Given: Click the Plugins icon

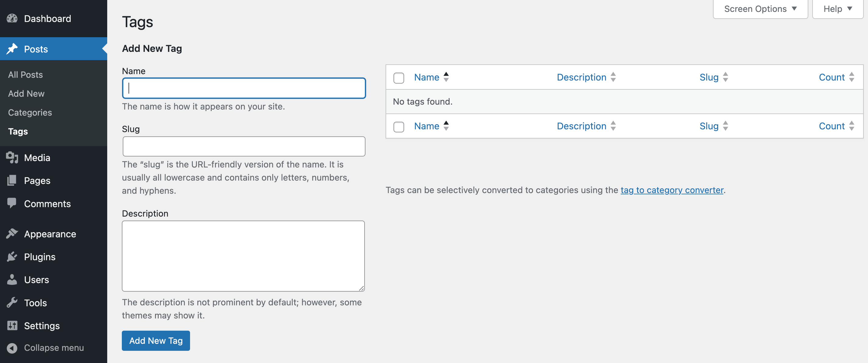Looking at the screenshot, I should [x=12, y=257].
